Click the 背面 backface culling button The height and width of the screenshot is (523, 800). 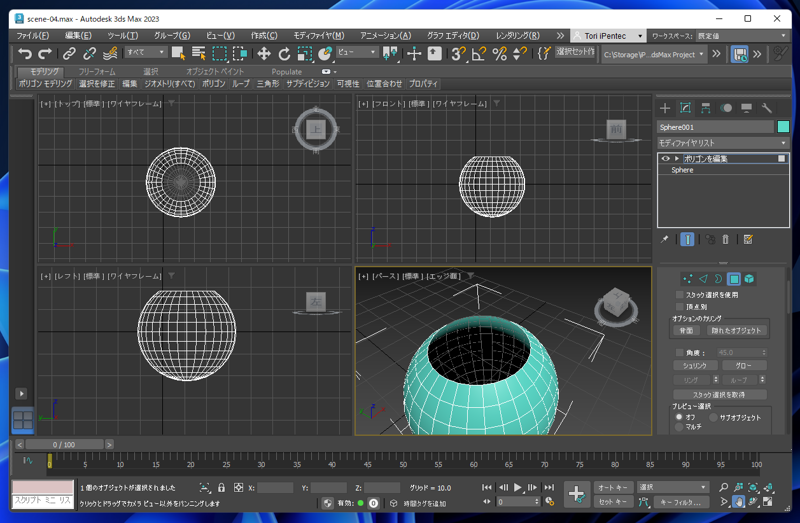tap(686, 331)
